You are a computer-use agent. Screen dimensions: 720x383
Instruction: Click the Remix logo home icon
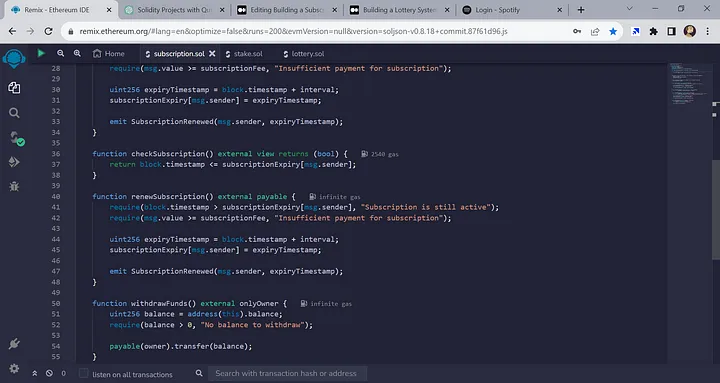14,59
